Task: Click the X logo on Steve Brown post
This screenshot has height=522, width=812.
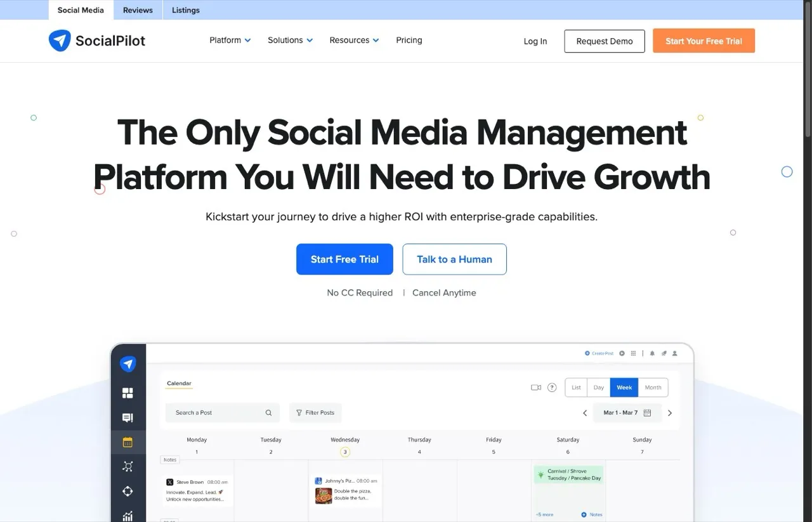Action: (169, 482)
